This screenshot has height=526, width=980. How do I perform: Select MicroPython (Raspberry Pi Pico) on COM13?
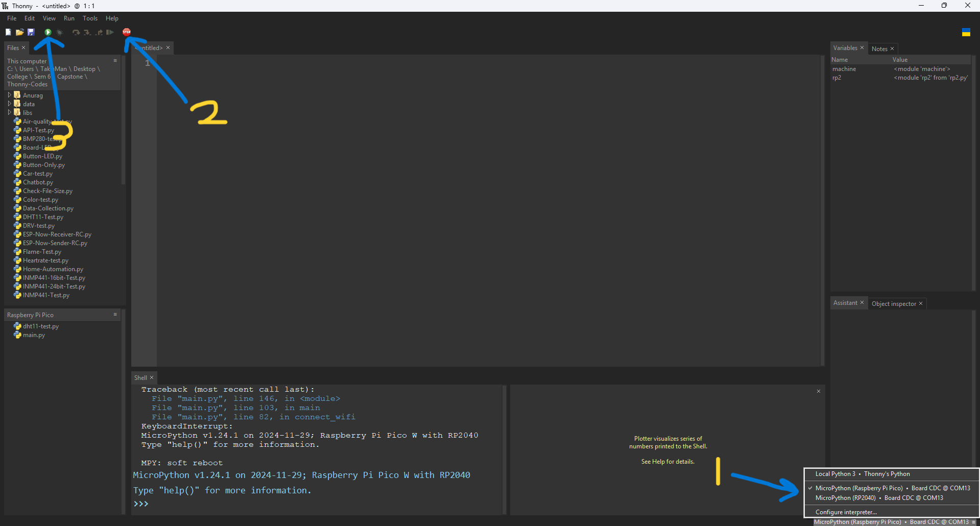(x=892, y=488)
